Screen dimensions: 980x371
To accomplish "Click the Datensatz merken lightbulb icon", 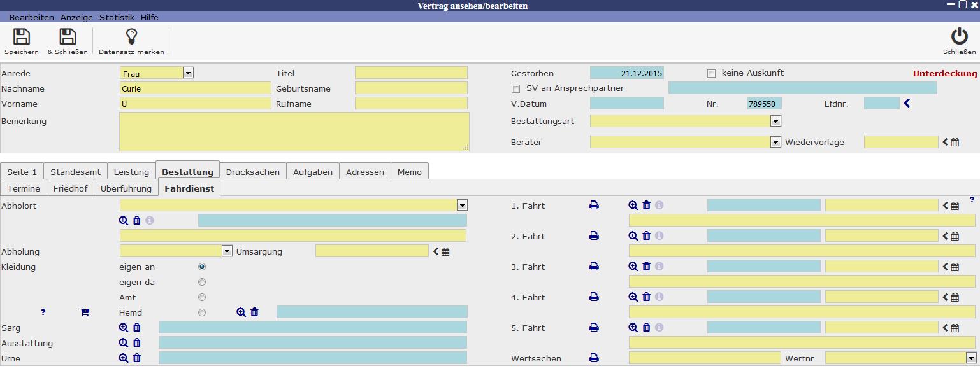I will [x=131, y=37].
